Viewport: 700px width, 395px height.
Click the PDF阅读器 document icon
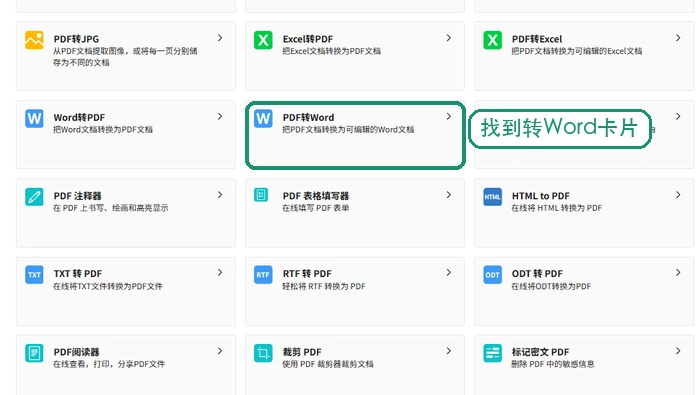point(34,353)
